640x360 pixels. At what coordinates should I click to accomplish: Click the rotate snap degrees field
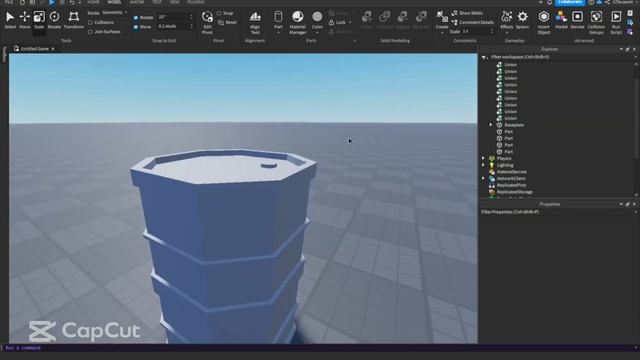click(176, 17)
